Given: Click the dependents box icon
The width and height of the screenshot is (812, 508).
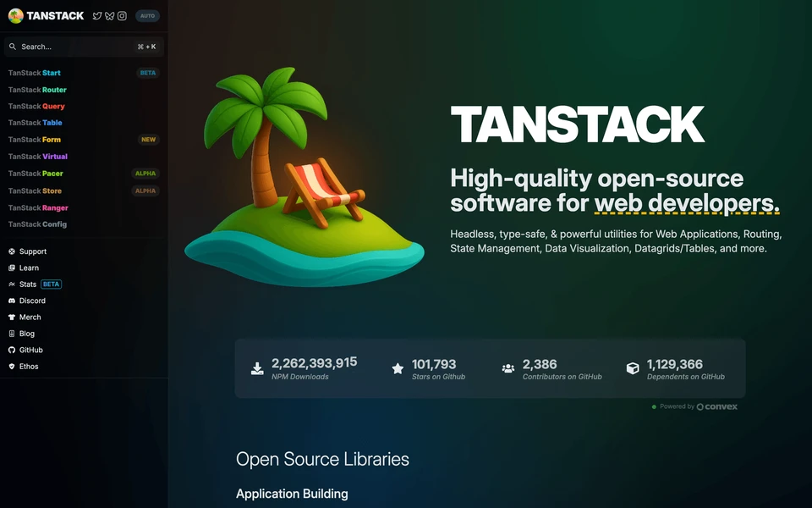Looking at the screenshot, I should (x=633, y=368).
